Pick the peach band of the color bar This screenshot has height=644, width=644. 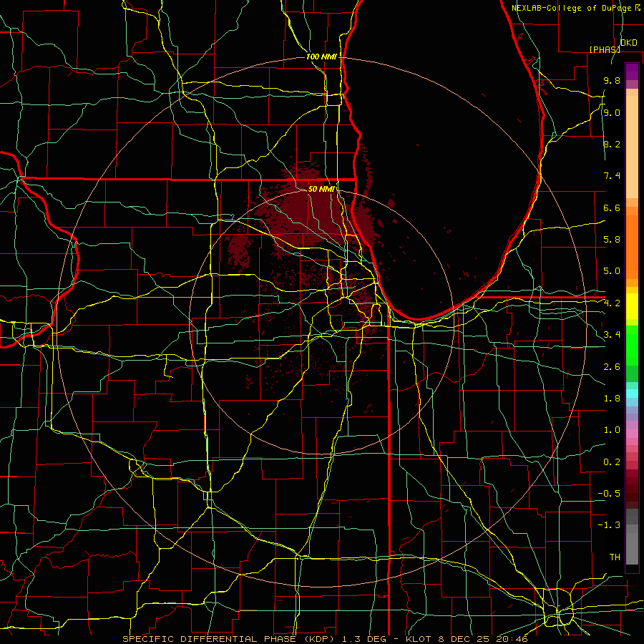[632, 147]
